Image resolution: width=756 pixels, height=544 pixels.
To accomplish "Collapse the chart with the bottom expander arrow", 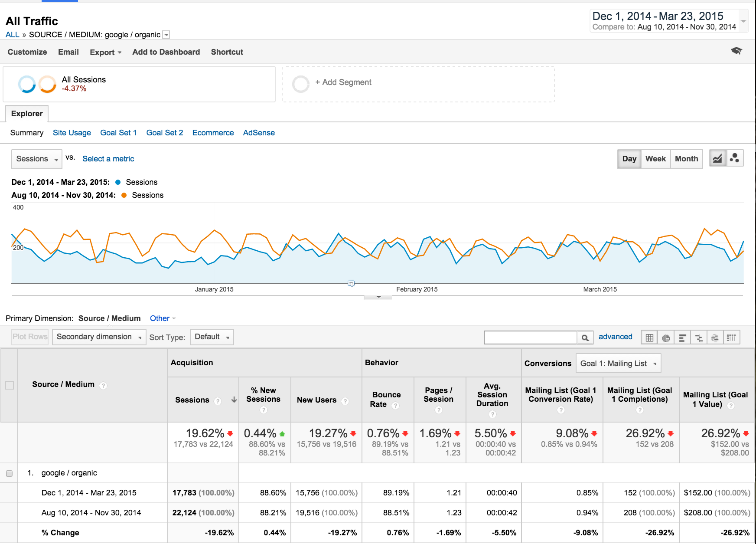I will (x=378, y=297).
